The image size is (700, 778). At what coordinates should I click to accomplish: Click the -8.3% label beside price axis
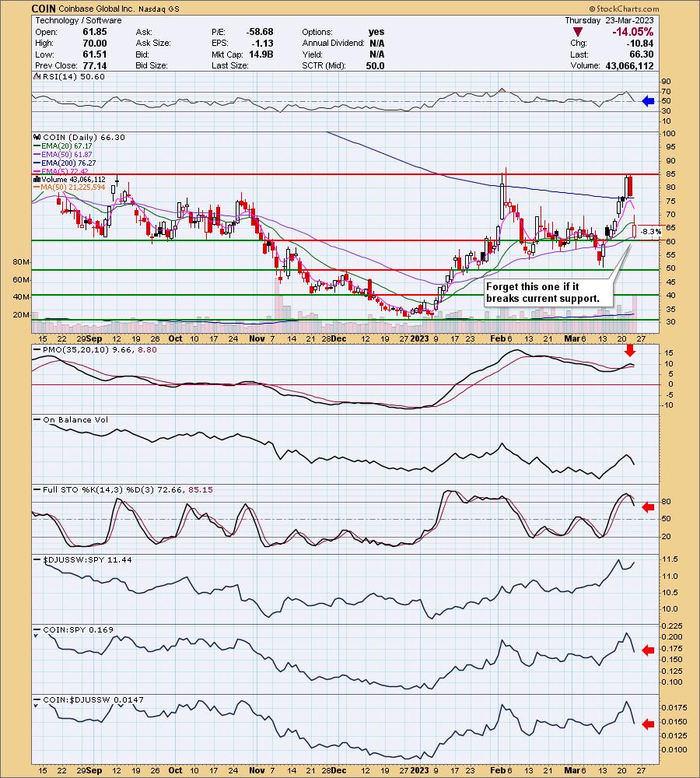(x=650, y=232)
